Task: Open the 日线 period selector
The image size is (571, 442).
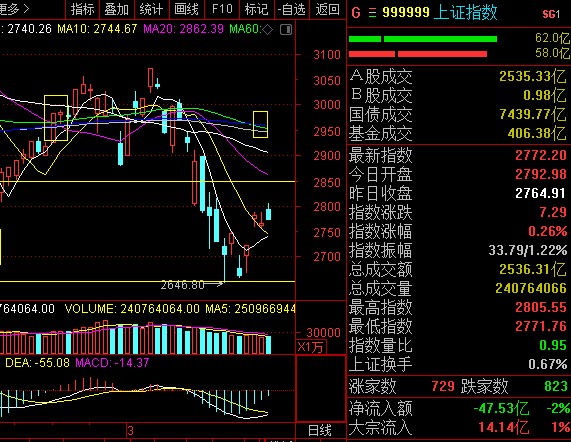Action: point(319,430)
